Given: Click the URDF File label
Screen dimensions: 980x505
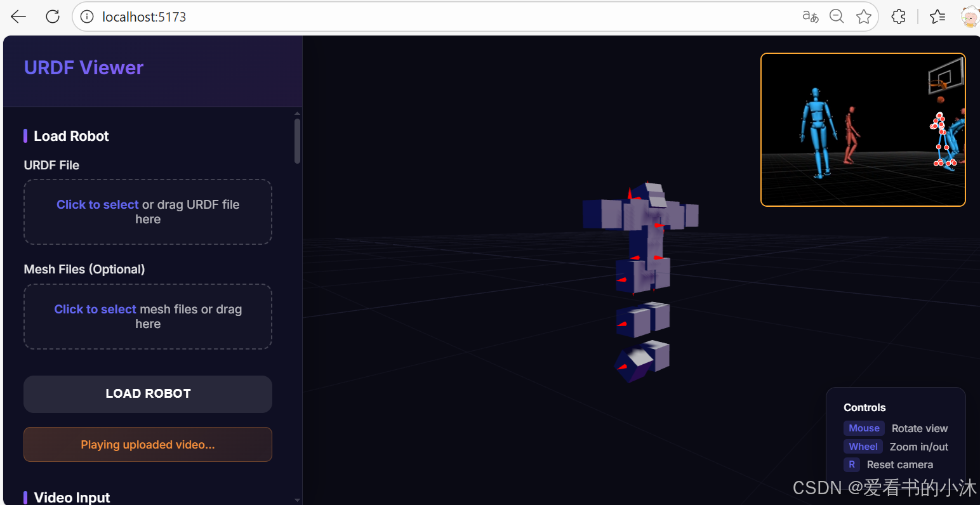Looking at the screenshot, I should coord(51,165).
